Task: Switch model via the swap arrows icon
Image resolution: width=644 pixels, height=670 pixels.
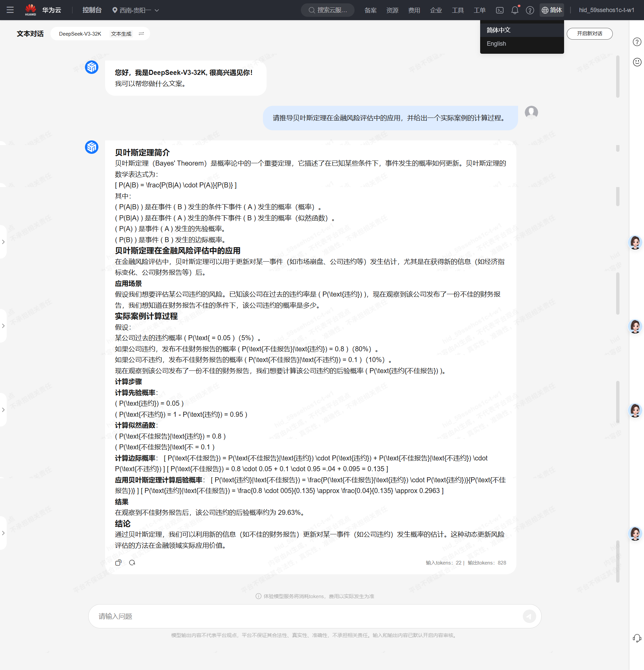Action: pyautogui.click(x=141, y=34)
